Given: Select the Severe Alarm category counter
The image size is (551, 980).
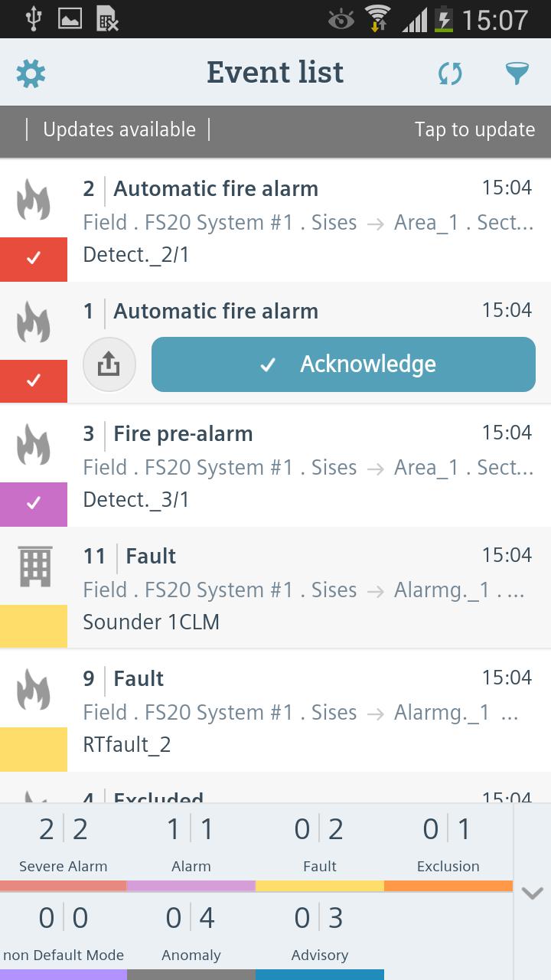Looking at the screenshot, I should coord(64,848).
